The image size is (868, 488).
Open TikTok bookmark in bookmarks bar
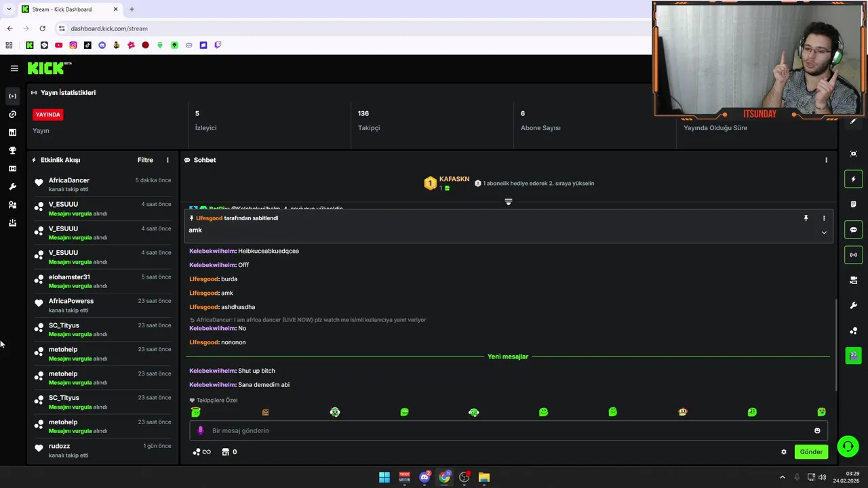coord(87,45)
